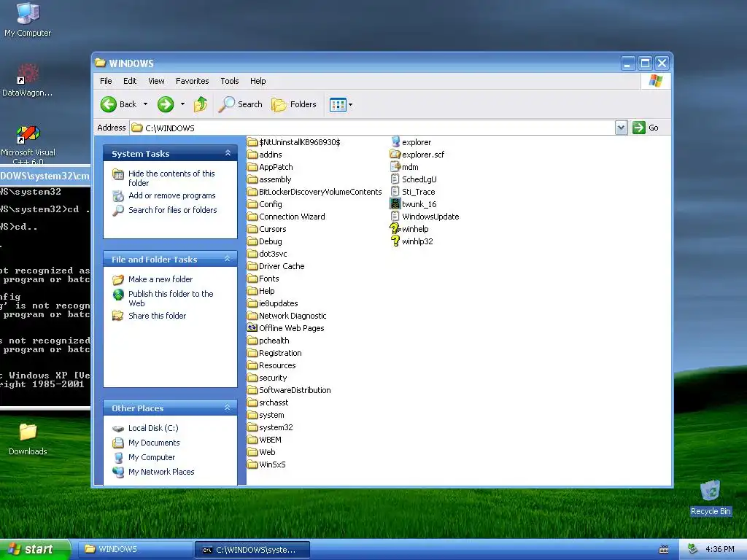Open the Views dropdown arrow
This screenshot has height=560, width=747.
click(x=351, y=105)
